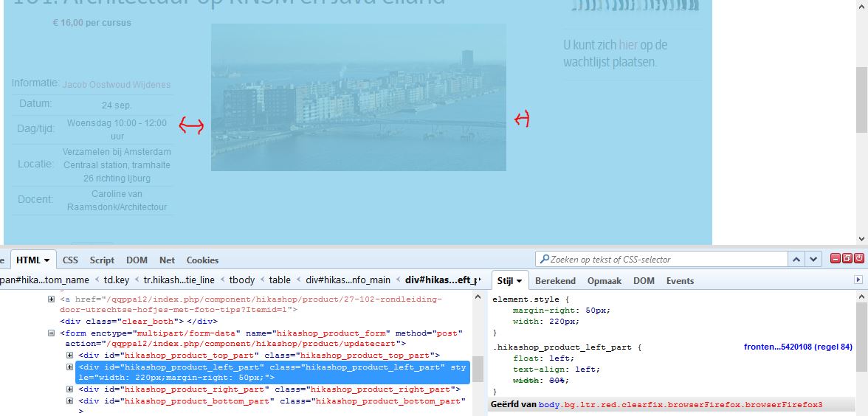The image size is (868, 416).
Task: Select table in breadcrumb path
Action: pos(280,280)
